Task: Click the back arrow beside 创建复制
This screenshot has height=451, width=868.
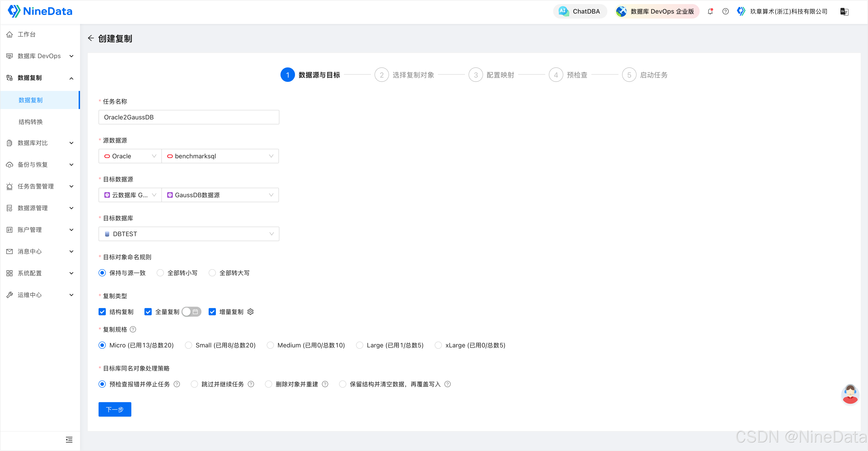Action: 91,38
